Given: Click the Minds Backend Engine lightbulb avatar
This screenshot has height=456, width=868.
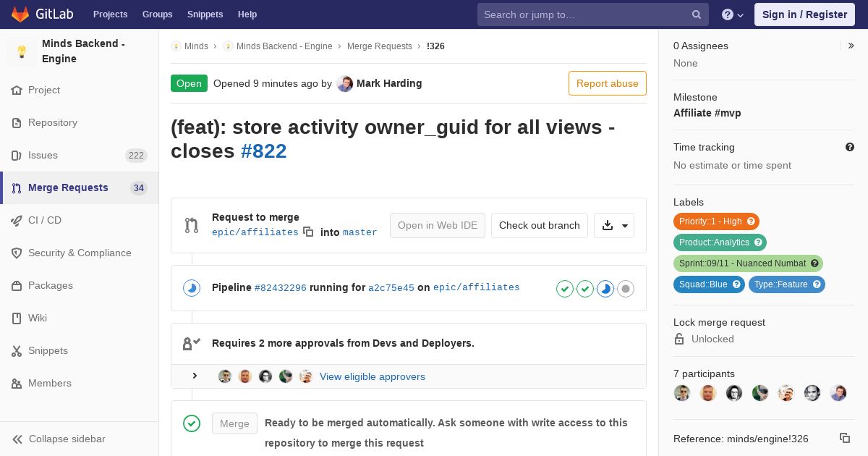Looking at the screenshot, I should tap(22, 51).
